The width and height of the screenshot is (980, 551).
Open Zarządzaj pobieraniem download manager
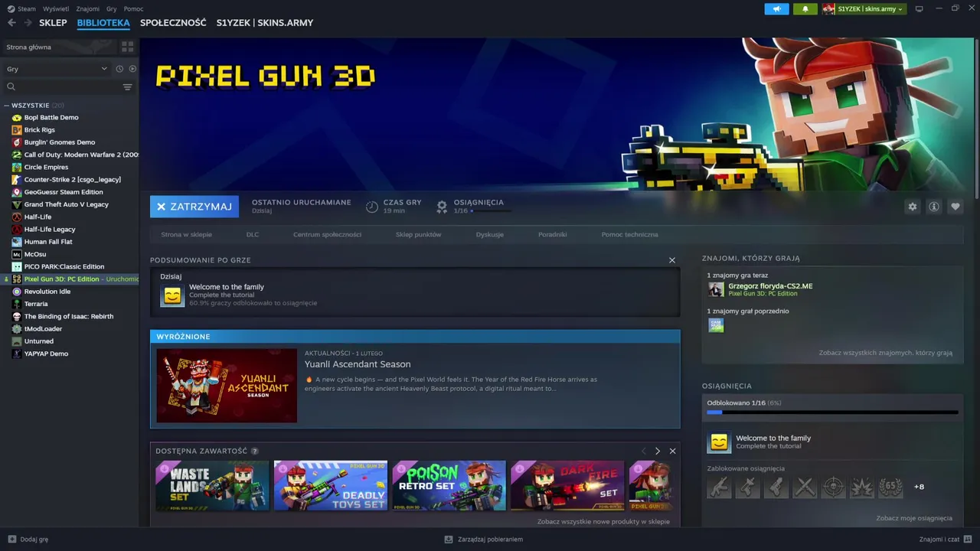tap(484, 540)
